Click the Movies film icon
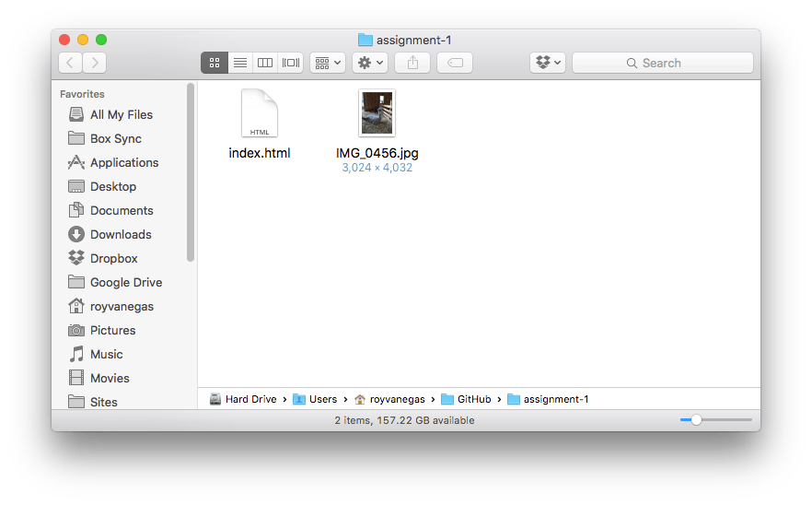The height and width of the screenshot is (505, 812). [x=76, y=378]
